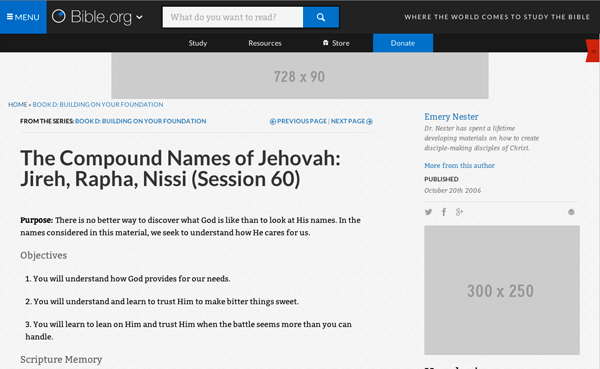Click the circled arrow before Previous Page

pyautogui.click(x=273, y=121)
